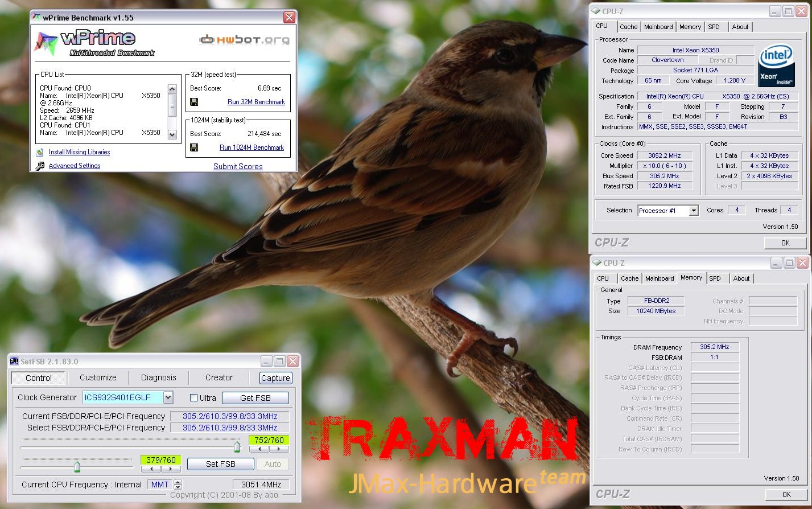
Task: Click the 379/760 green value box
Action: [161, 460]
